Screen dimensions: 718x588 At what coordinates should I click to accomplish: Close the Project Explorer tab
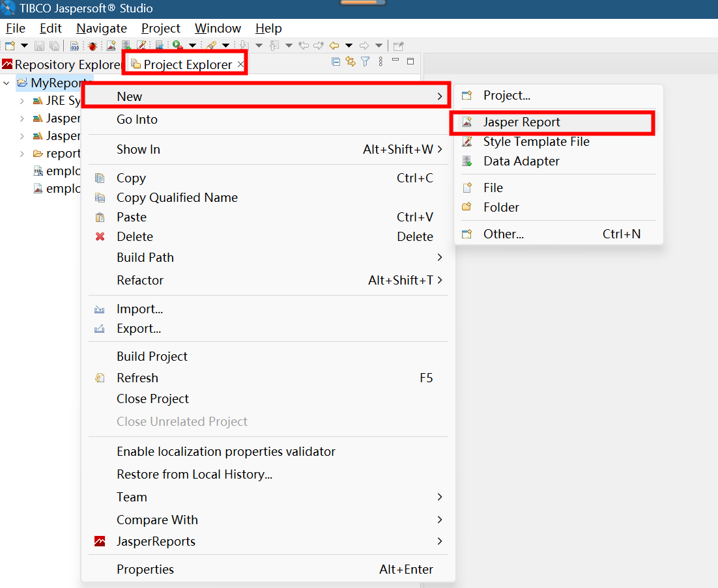click(x=240, y=64)
